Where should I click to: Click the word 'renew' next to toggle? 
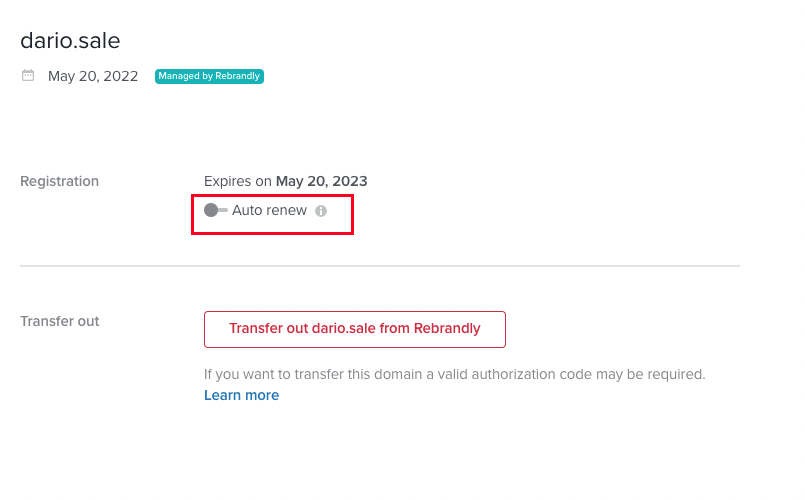288,210
